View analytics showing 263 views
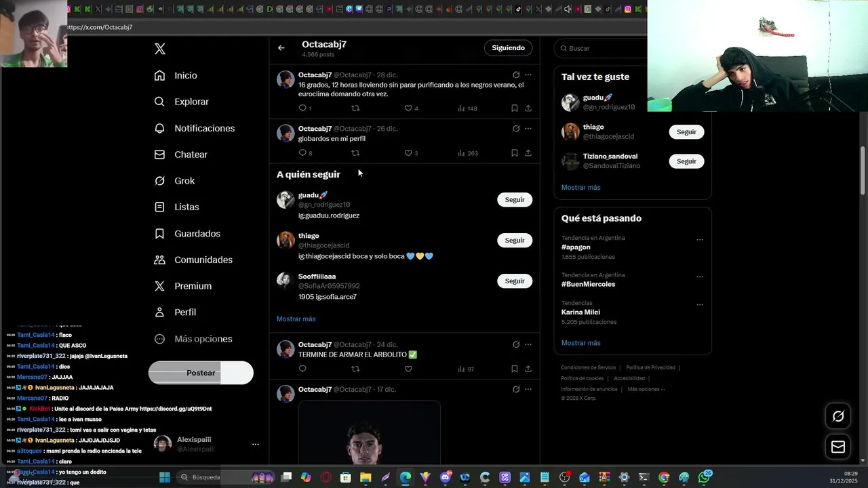The width and height of the screenshot is (868, 488). pos(467,153)
